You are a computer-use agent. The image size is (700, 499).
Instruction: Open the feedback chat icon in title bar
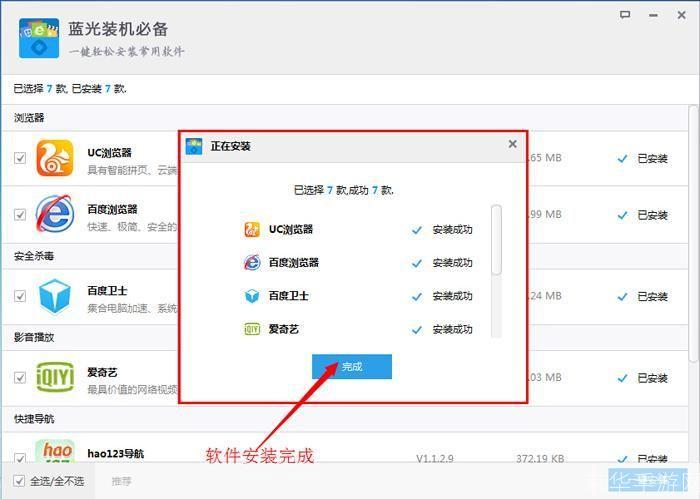625,15
